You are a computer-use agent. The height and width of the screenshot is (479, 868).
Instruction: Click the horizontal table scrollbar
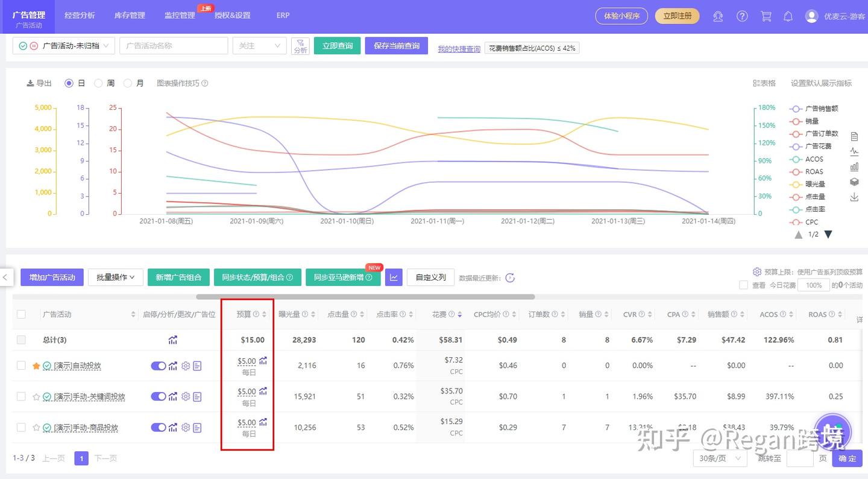(x=365, y=297)
